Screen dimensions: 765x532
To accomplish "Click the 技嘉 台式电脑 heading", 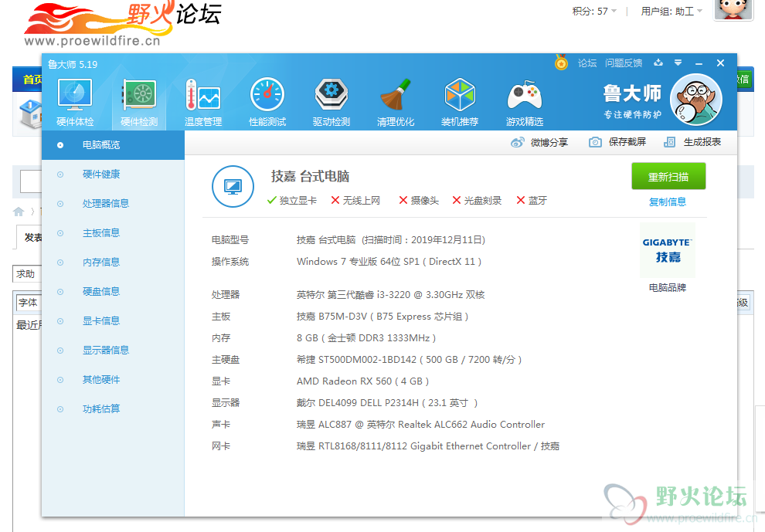I will point(311,176).
